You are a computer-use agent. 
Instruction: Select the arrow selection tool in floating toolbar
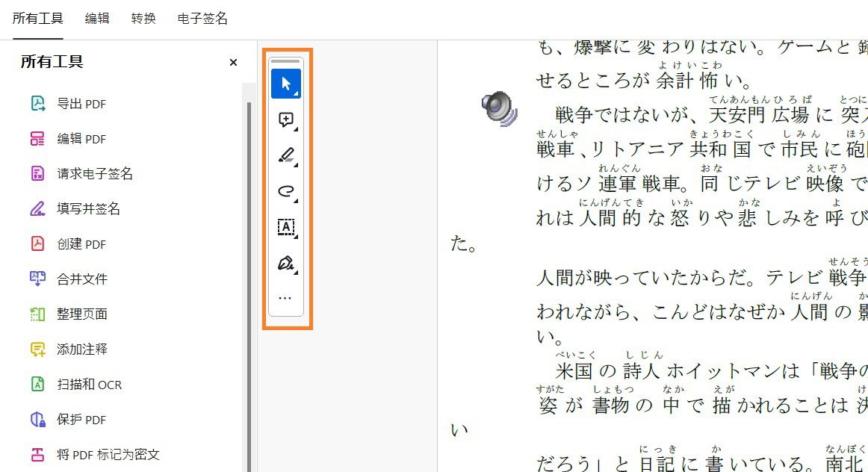[x=285, y=84]
